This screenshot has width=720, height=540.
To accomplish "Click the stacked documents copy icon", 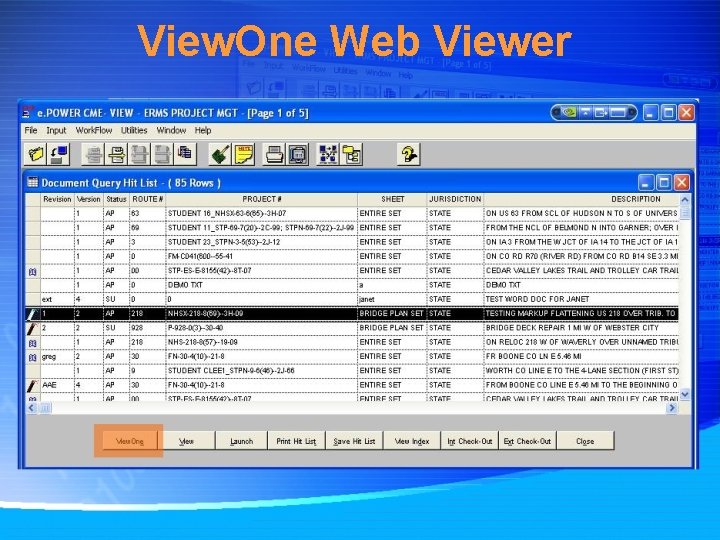I will 186,154.
